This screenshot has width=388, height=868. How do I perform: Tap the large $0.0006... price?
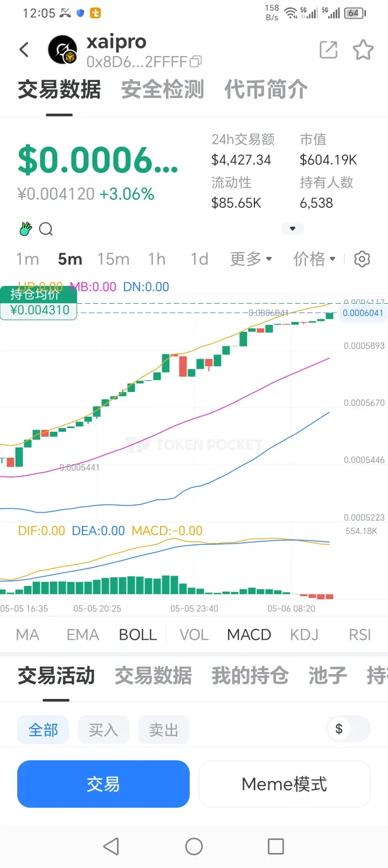98,160
